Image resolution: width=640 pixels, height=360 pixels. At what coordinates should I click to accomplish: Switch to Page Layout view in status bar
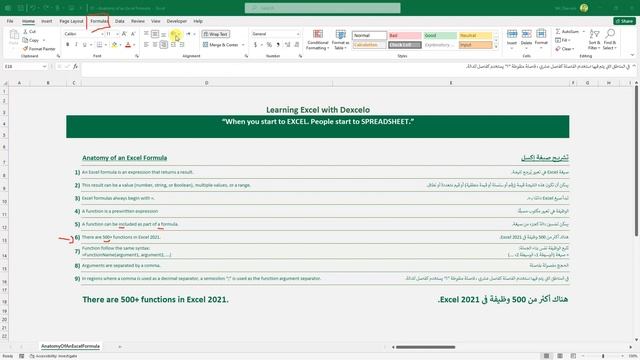(560, 356)
